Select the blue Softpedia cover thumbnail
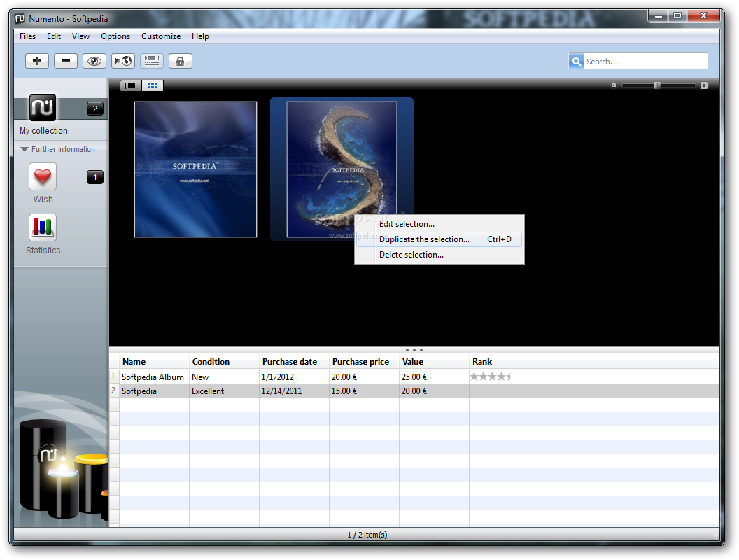 [x=195, y=169]
